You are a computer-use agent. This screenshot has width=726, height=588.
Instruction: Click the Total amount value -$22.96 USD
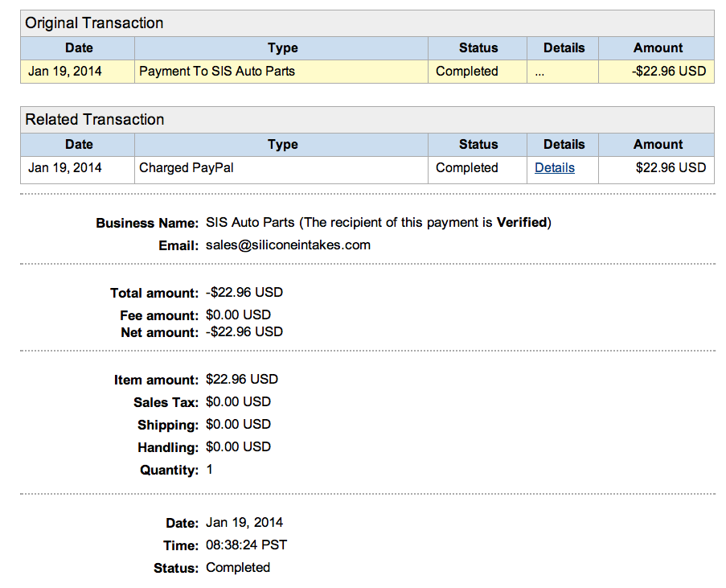(244, 292)
